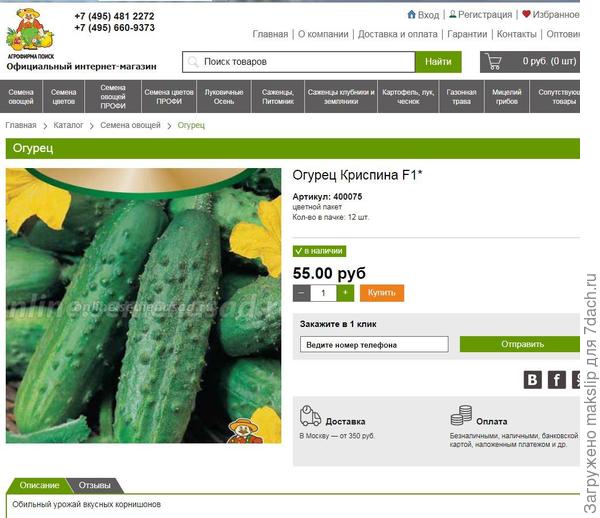Select the Описание tab
600x518 pixels.
click(x=39, y=485)
